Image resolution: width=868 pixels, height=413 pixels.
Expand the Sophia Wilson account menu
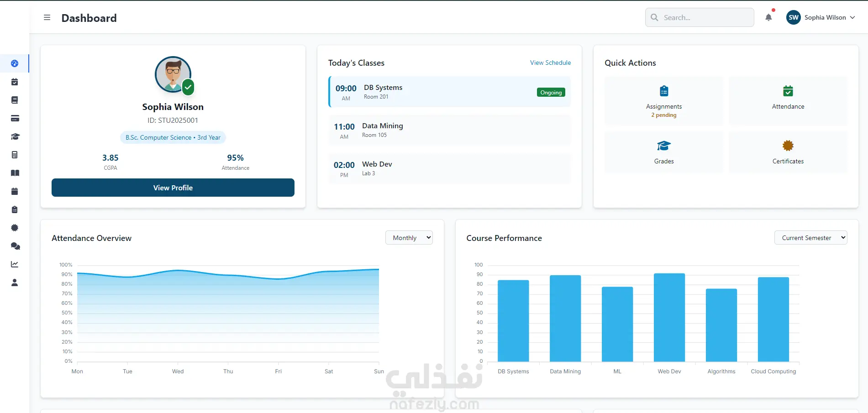tap(821, 17)
